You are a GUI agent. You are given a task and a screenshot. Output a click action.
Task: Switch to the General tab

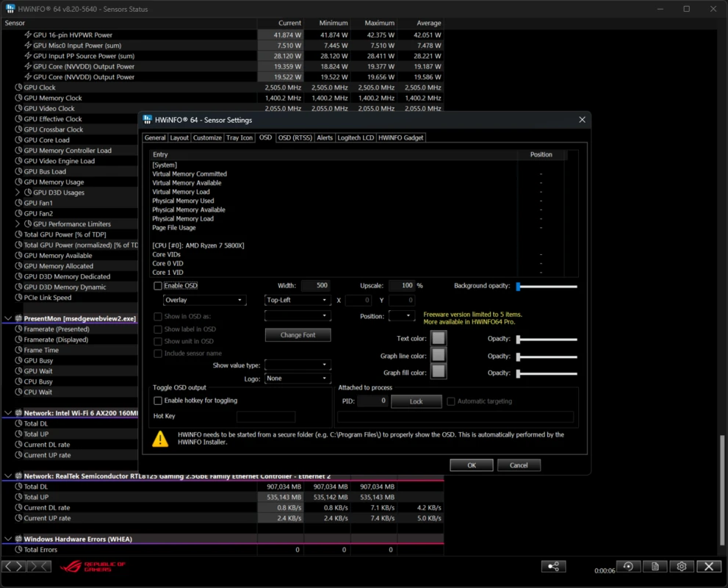point(155,138)
